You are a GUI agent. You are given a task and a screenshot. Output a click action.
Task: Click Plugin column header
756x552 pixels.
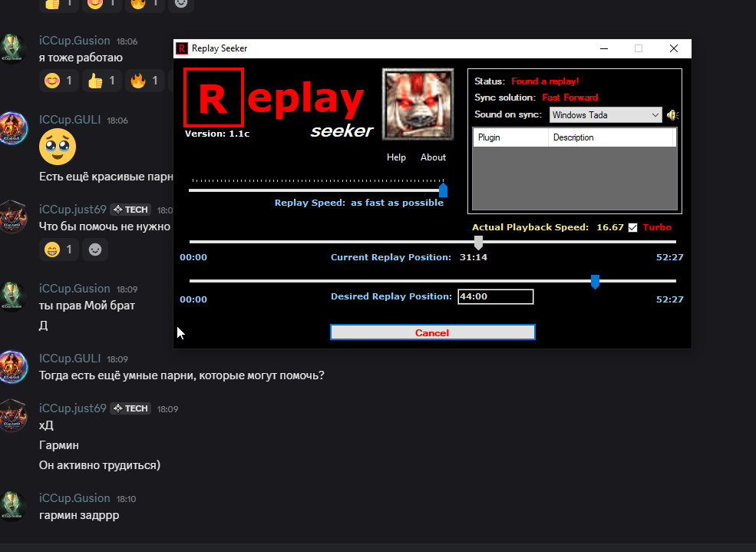(x=510, y=137)
